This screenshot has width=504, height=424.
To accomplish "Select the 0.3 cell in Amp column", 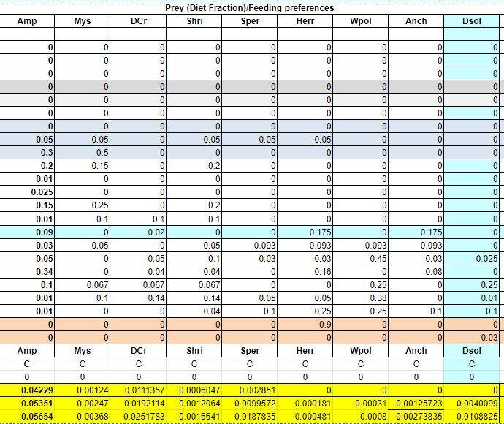I will pyautogui.click(x=27, y=153).
